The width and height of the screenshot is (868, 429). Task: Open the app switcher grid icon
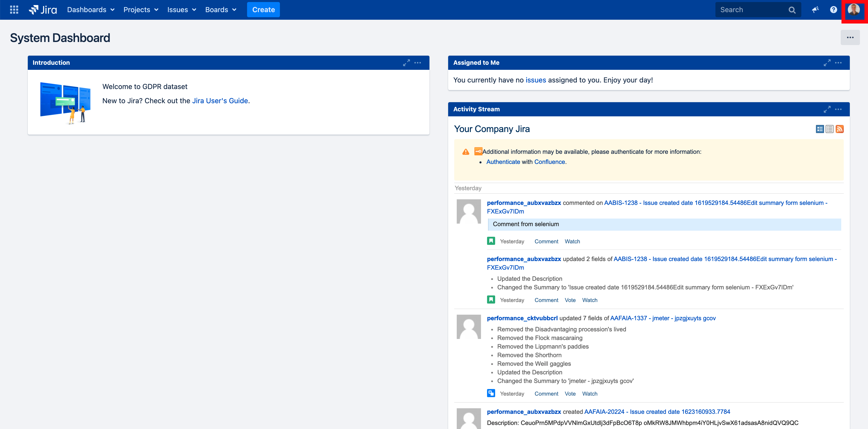pos(14,10)
